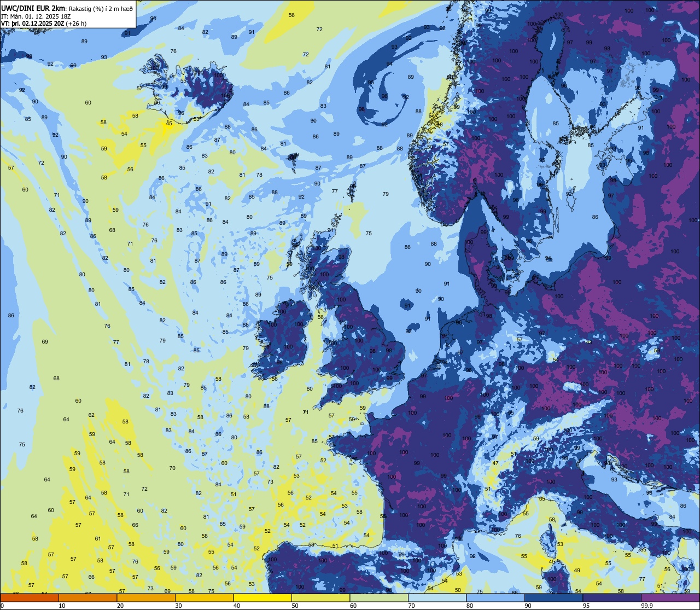The height and width of the screenshot is (610, 700).
Task: Click the 20–30% legend color swatch
Action: point(146,598)
